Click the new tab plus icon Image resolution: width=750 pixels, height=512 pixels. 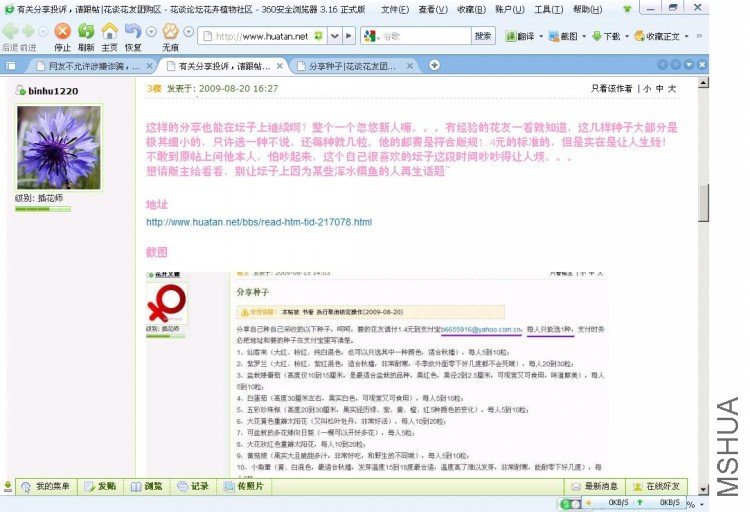(434, 65)
